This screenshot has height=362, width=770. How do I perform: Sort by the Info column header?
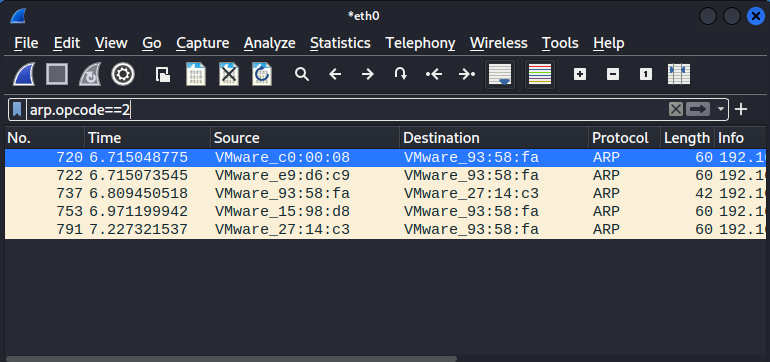click(741, 138)
